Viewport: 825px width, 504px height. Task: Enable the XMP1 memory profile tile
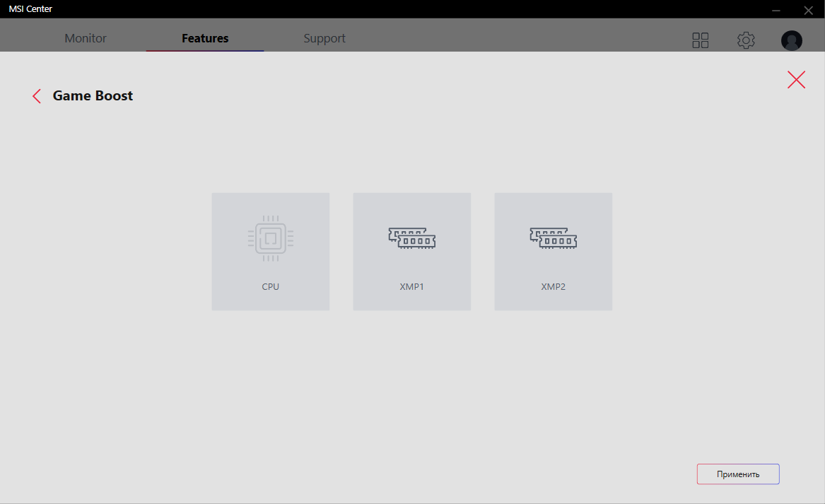412,252
